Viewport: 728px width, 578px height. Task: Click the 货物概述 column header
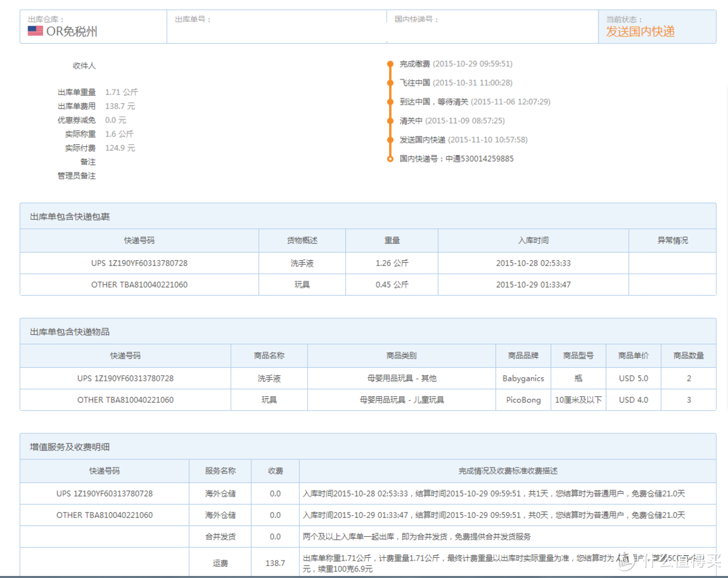302,240
